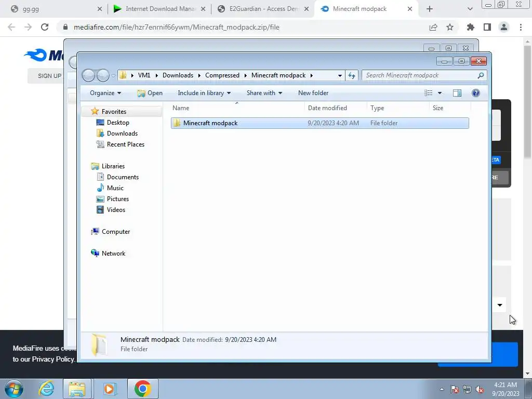Toggle Chrome side panel icon
532x399 pixels.
point(487,27)
